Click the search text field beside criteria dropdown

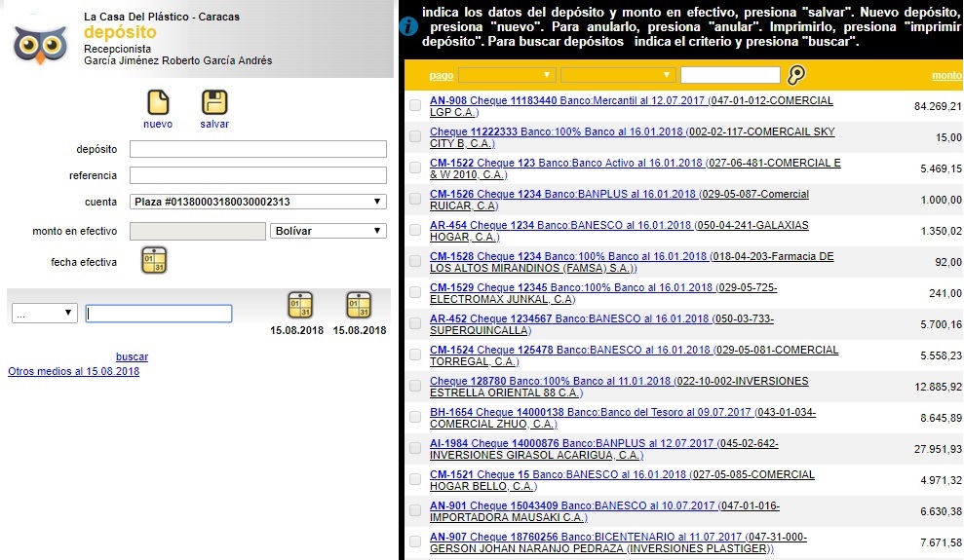[159, 314]
